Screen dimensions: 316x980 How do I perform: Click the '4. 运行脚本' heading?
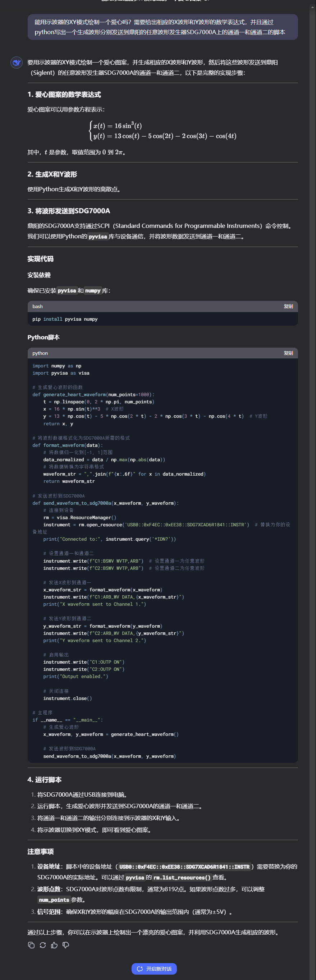point(44,779)
